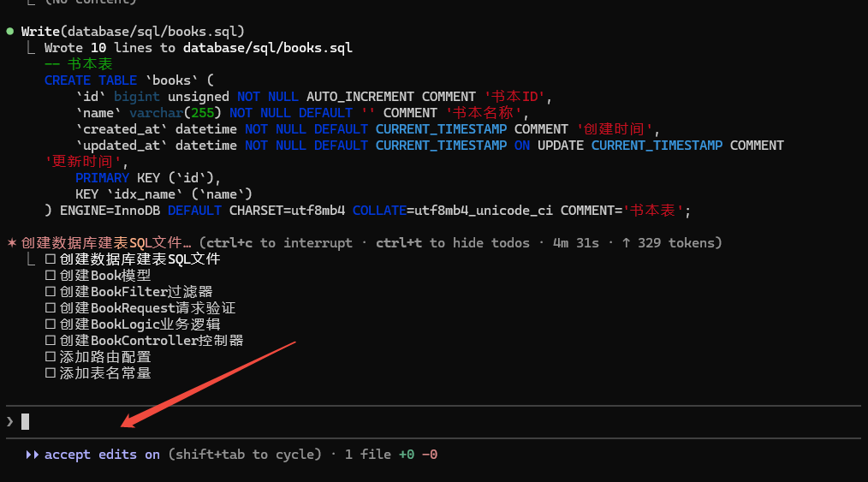
Task: Check the 创建Book模型 todo checkbox
Action: pyautogui.click(x=51, y=276)
